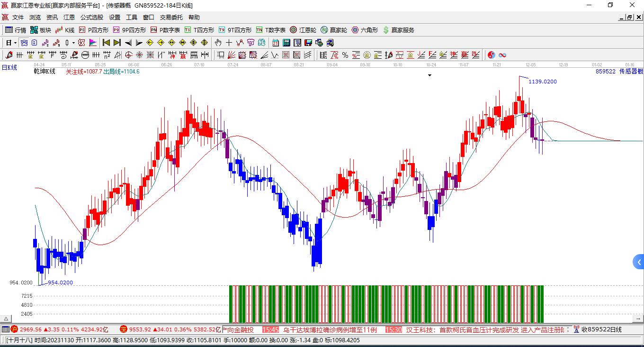Click the 859522 传感器概 stock label

coord(619,72)
